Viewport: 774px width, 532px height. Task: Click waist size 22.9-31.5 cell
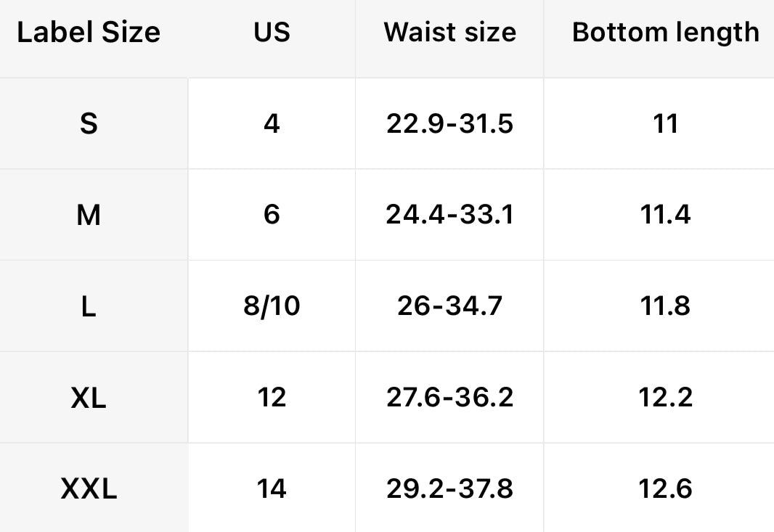[x=449, y=124]
